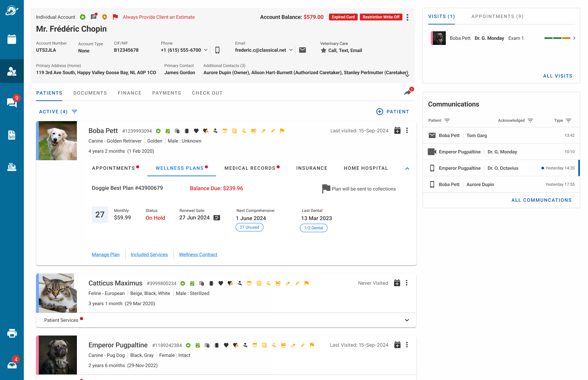Switch to the Finance tab

pyautogui.click(x=129, y=93)
